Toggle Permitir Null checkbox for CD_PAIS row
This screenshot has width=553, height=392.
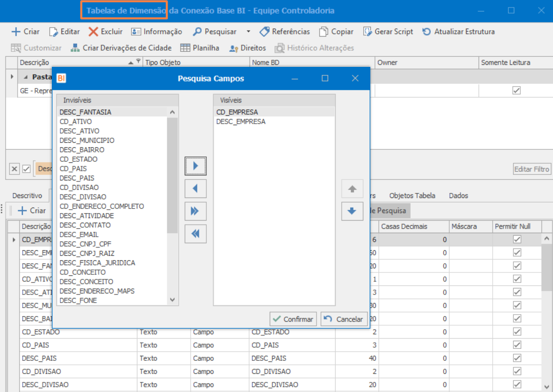point(516,345)
